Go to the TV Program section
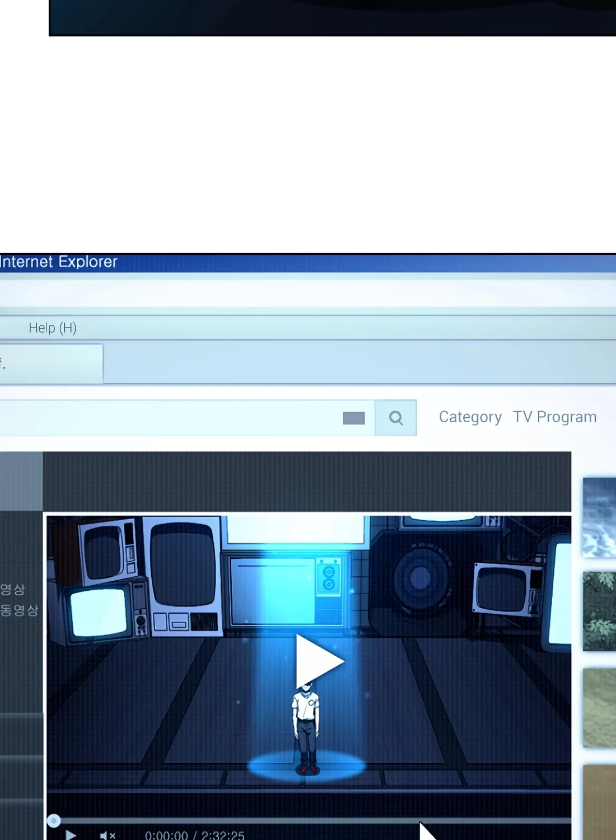 [555, 417]
